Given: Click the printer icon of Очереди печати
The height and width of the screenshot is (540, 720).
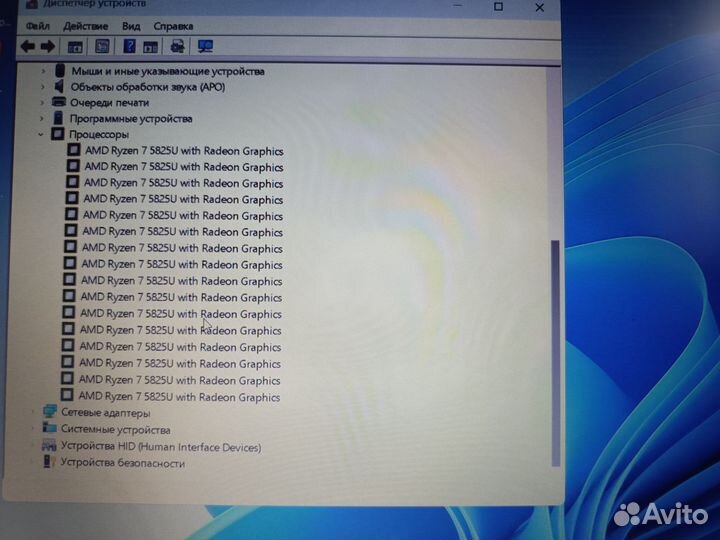Looking at the screenshot, I should click(x=59, y=101).
